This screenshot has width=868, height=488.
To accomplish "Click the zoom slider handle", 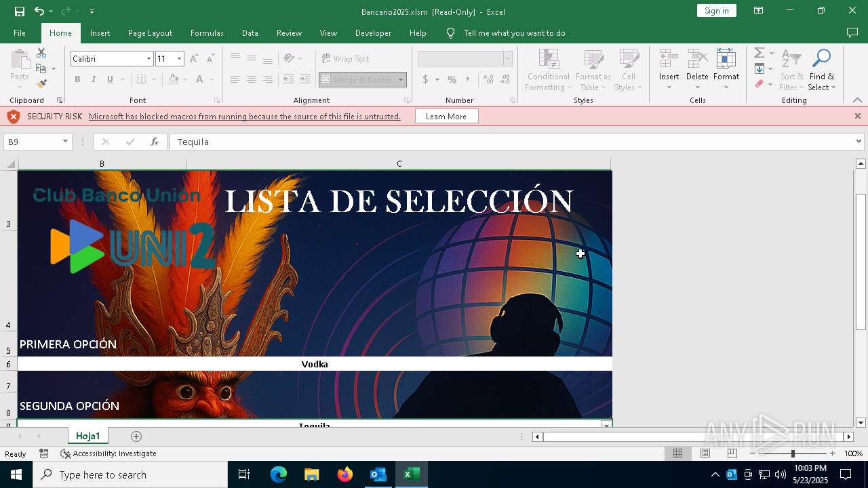I will pos(792,453).
